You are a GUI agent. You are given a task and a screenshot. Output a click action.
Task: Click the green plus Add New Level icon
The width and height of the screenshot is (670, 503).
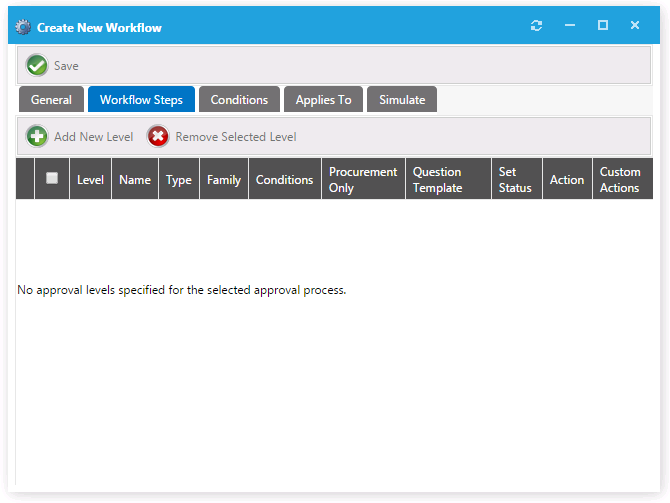(x=37, y=137)
